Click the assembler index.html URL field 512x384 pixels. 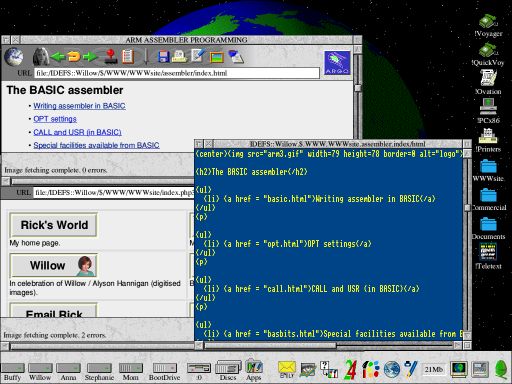coord(177,73)
